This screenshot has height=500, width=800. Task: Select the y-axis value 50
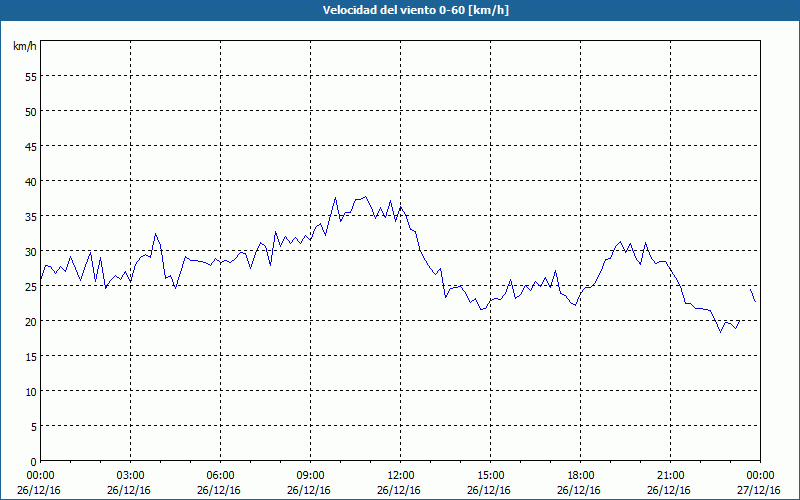[31, 111]
